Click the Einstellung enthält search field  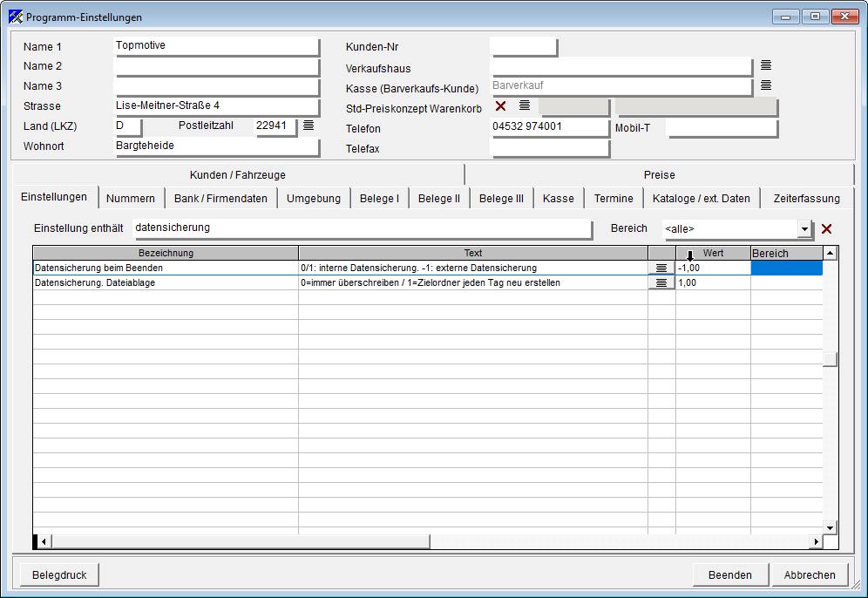pyautogui.click(x=363, y=228)
